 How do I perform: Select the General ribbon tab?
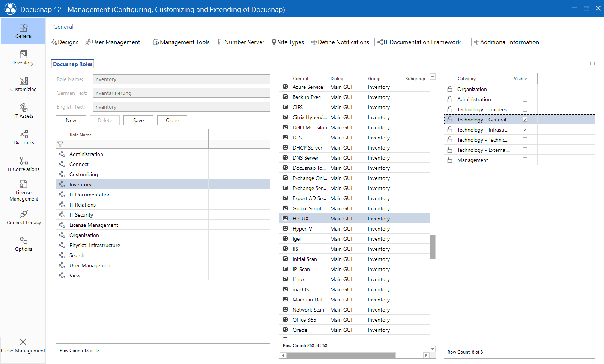pyautogui.click(x=63, y=27)
